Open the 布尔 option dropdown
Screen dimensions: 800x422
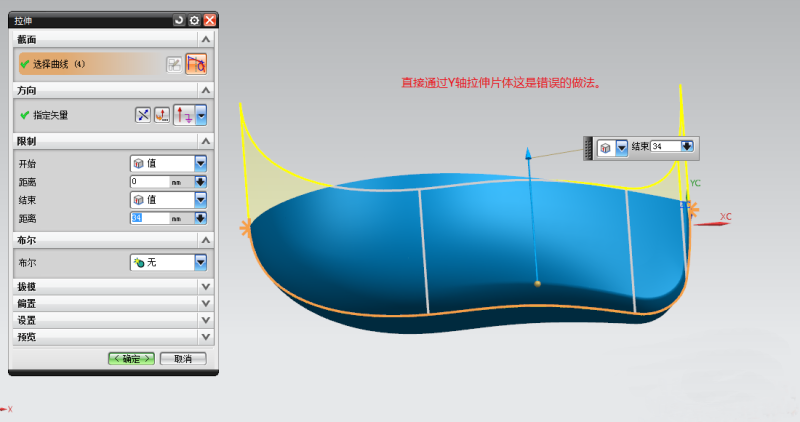[x=200, y=262]
